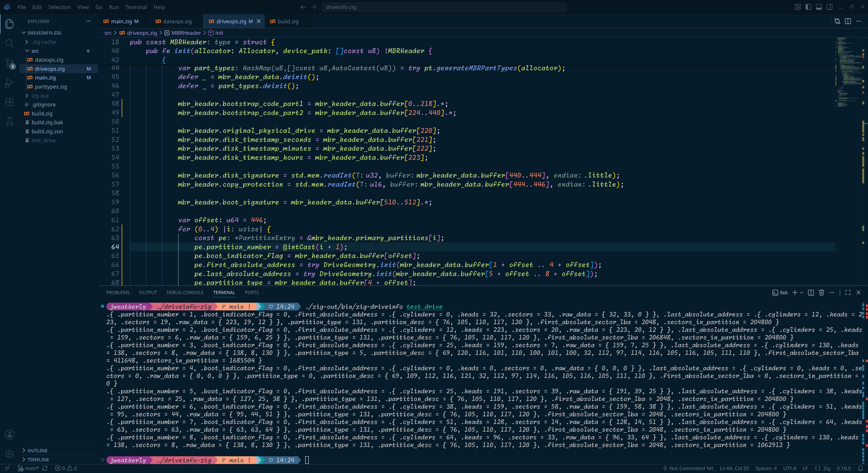Open Explorer views and more actions ellipsis
868x473 pixels.
click(88, 21)
